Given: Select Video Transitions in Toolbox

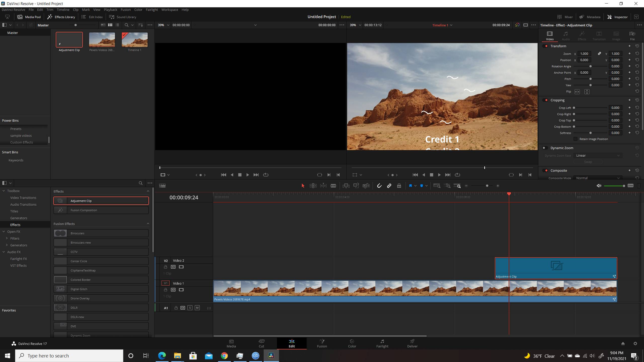Looking at the screenshot, I should tap(23, 198).
